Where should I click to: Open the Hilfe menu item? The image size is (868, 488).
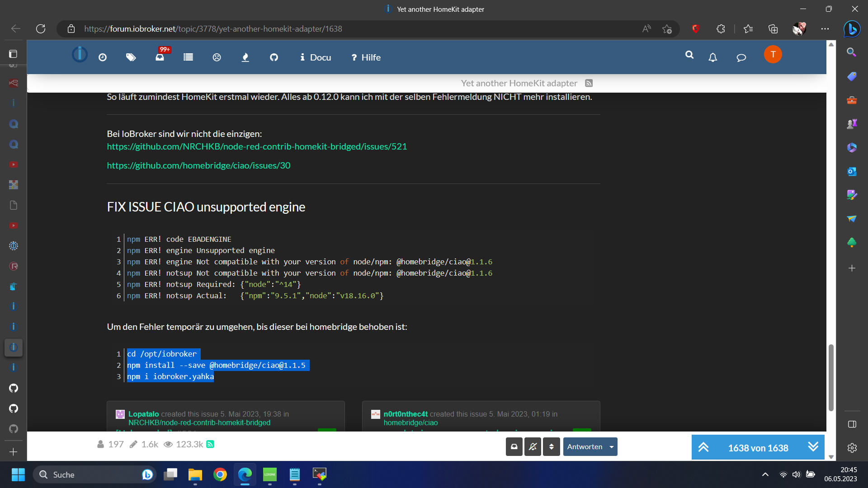pyautogui.click(x=366, y=57)
